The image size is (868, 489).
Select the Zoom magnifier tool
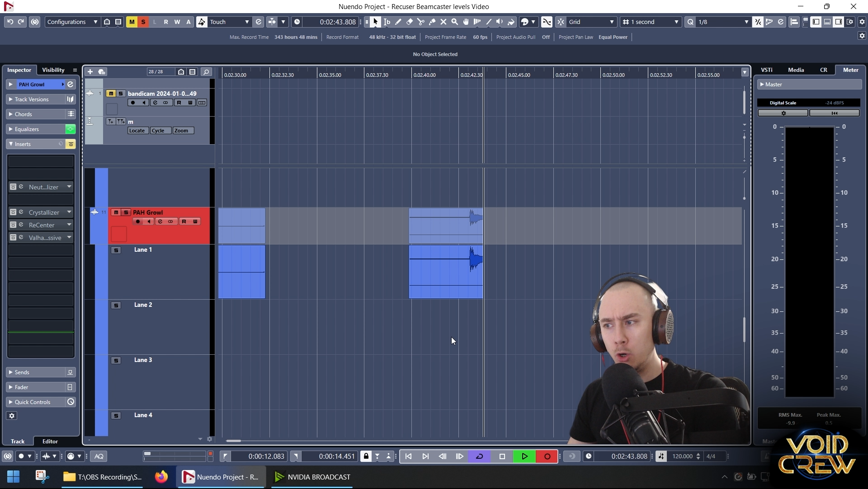click(x=455, y=22)
